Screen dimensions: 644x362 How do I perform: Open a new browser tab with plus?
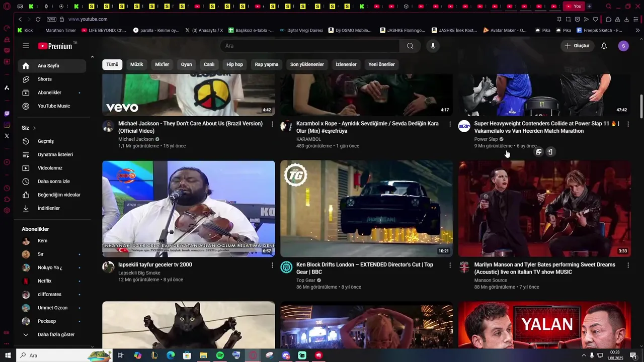[x=589, y=7]
